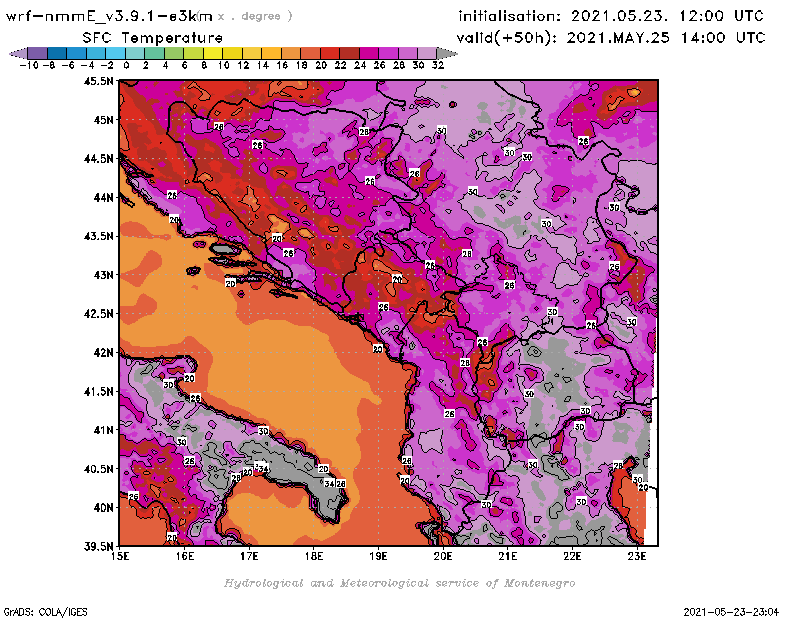Click the initialisation date and time text
This screenshot has width=800, height=618.
(610, 16)
